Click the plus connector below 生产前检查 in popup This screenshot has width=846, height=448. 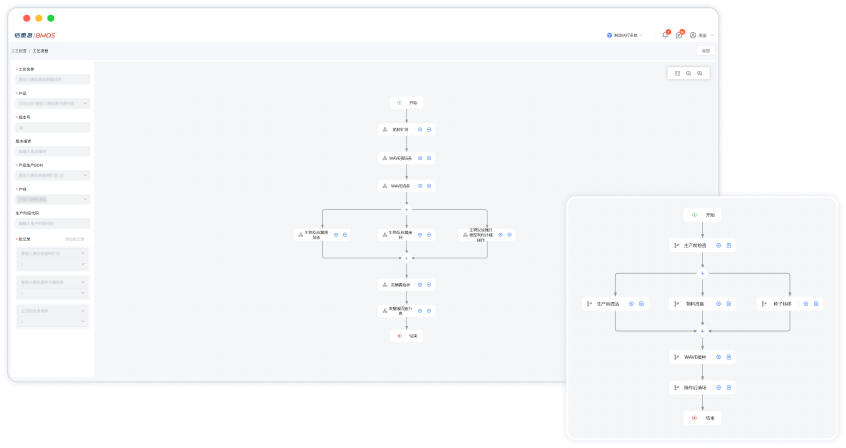(702, 272)
